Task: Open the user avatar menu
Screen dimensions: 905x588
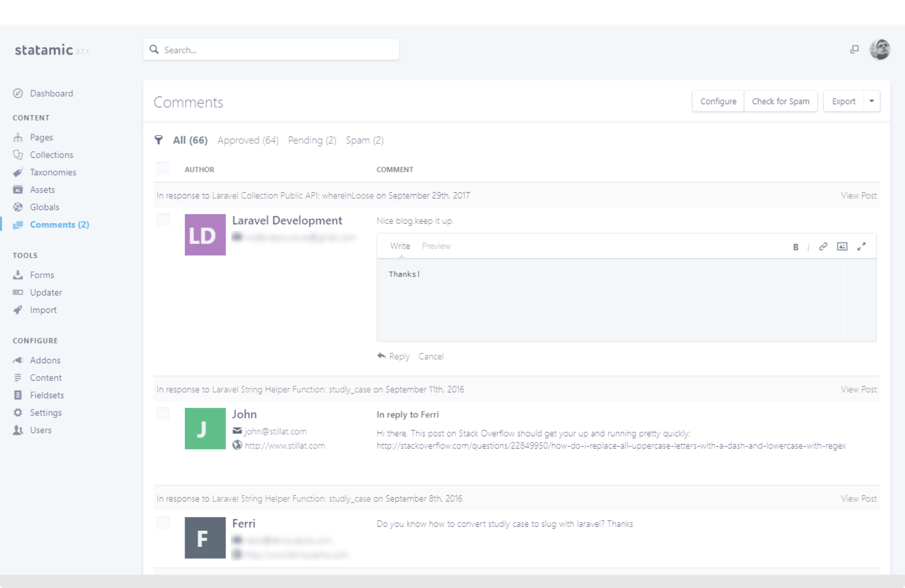Action: [x=879, y=49]
